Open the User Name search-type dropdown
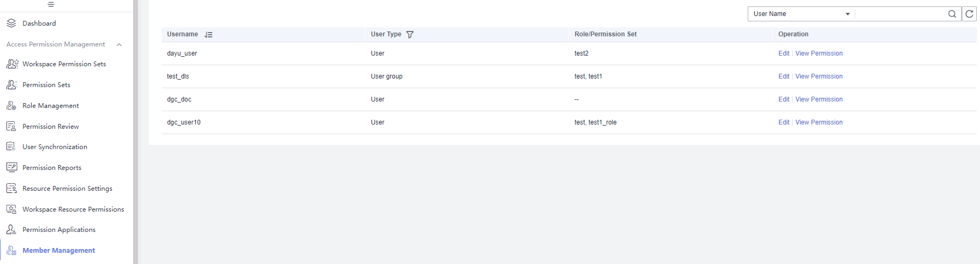 pos(801,14)
